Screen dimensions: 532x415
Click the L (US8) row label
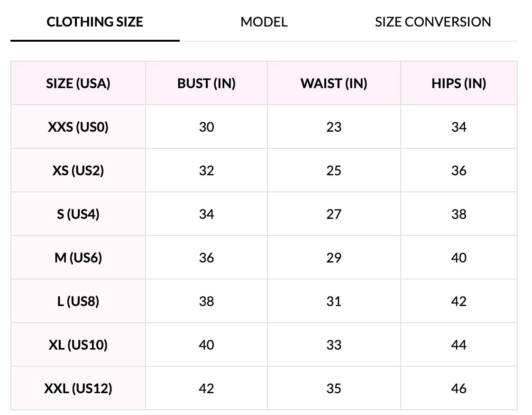[x=78, y=301]
